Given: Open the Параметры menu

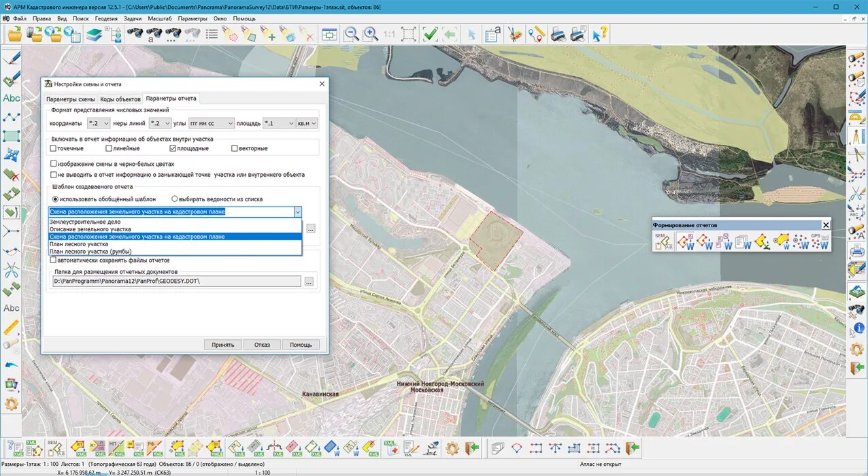Looking at the screenshot, I should click(x=193, y=18).
